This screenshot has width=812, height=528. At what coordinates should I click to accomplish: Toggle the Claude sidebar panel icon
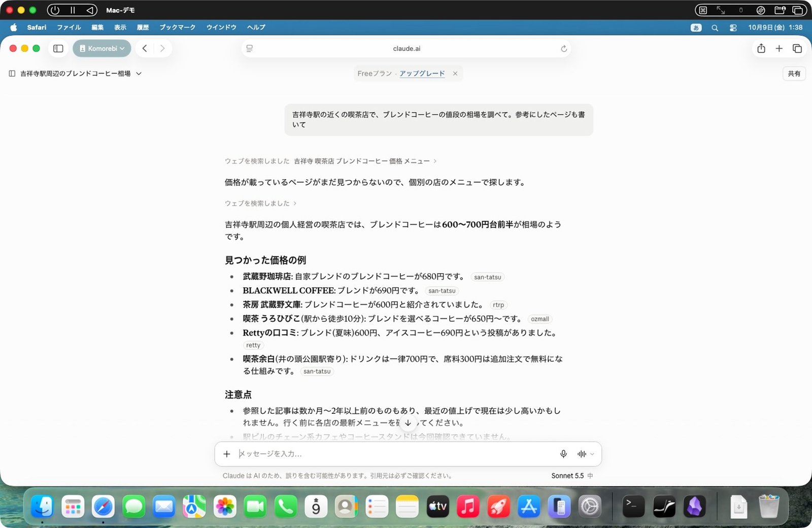[12, 74]
